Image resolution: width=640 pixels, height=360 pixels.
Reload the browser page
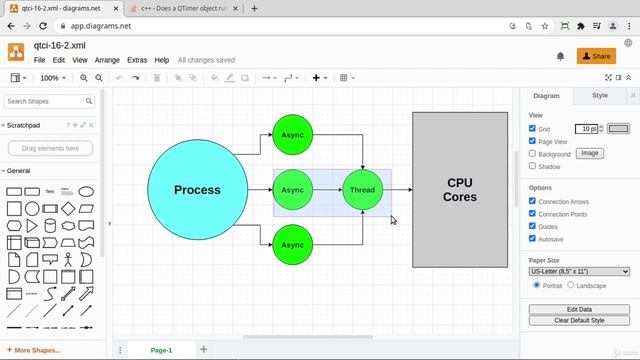[43, 26]
